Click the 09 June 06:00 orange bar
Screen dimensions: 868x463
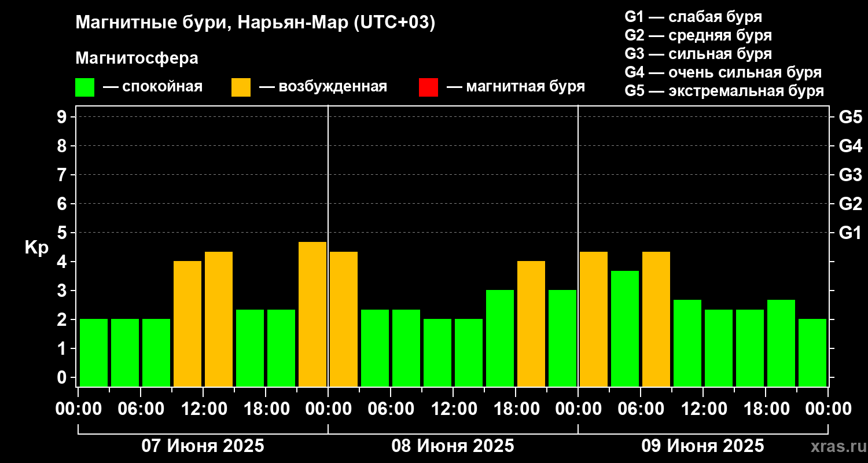[x=656, y=319]
